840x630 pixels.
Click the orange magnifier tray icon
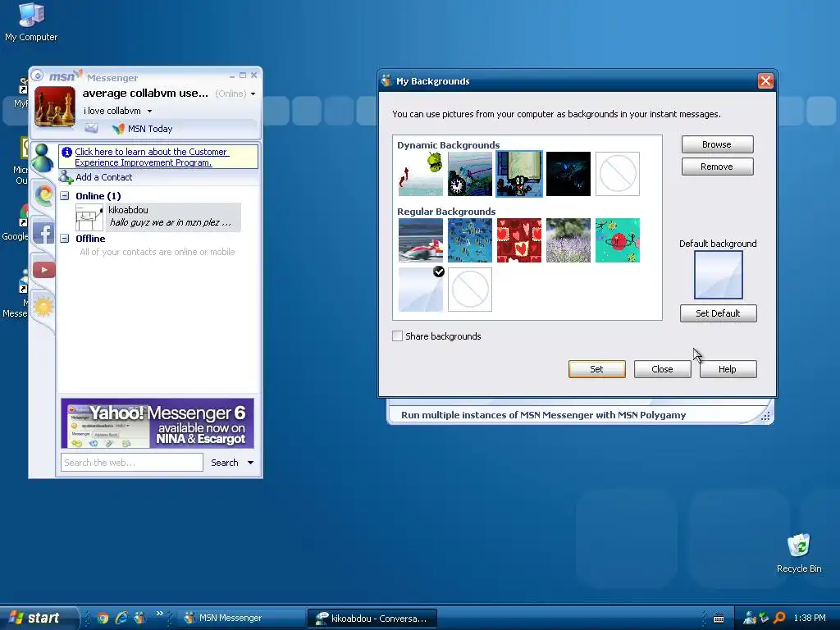[780, 619]
